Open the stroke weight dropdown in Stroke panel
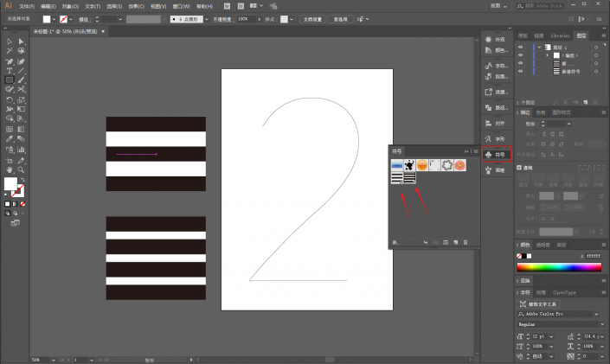The image size is (610, 364). (x=568, y=124)
